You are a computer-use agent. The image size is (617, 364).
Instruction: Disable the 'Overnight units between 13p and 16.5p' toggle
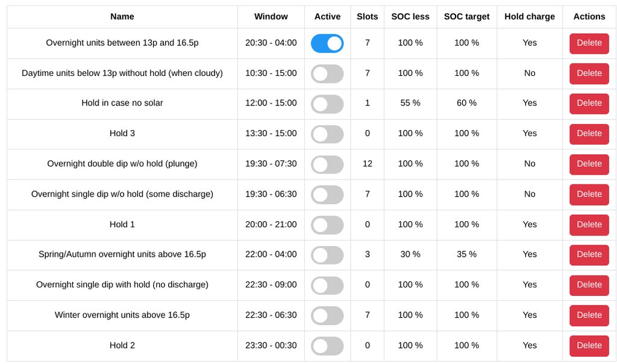pos(327,43)
